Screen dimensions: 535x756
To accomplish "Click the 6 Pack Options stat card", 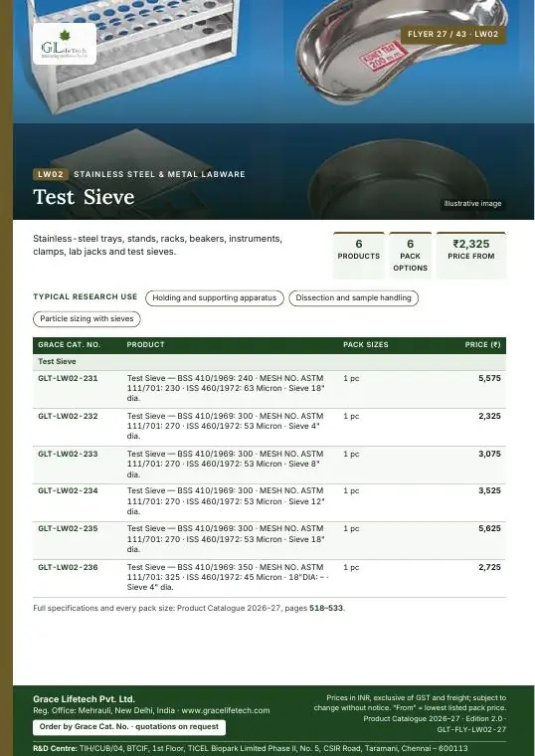I will point(410,256).
